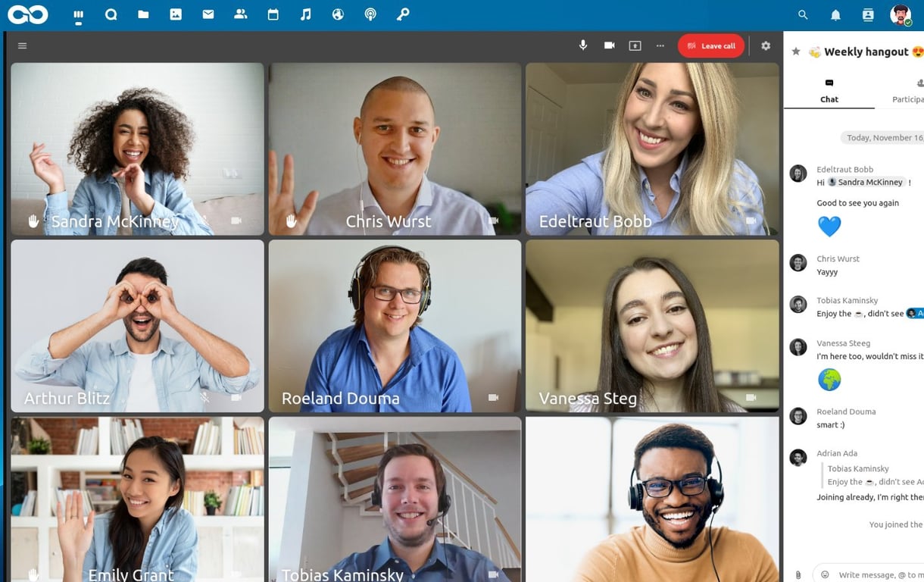Select Chris Wurst's video tile
This screenshot has width=924, height=582.
395,149
